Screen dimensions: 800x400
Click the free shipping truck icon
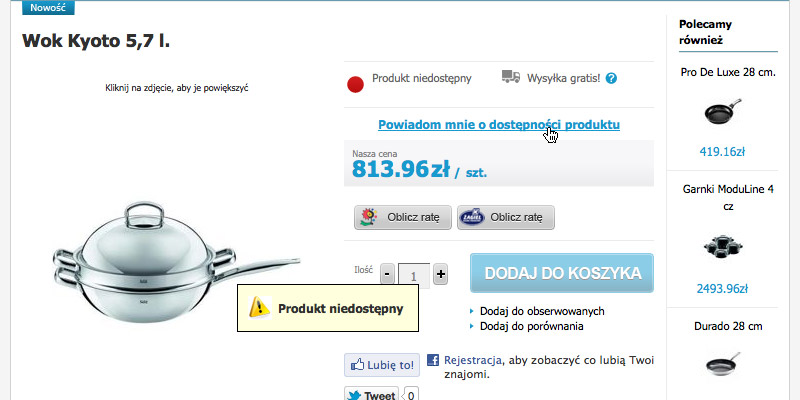511,77
